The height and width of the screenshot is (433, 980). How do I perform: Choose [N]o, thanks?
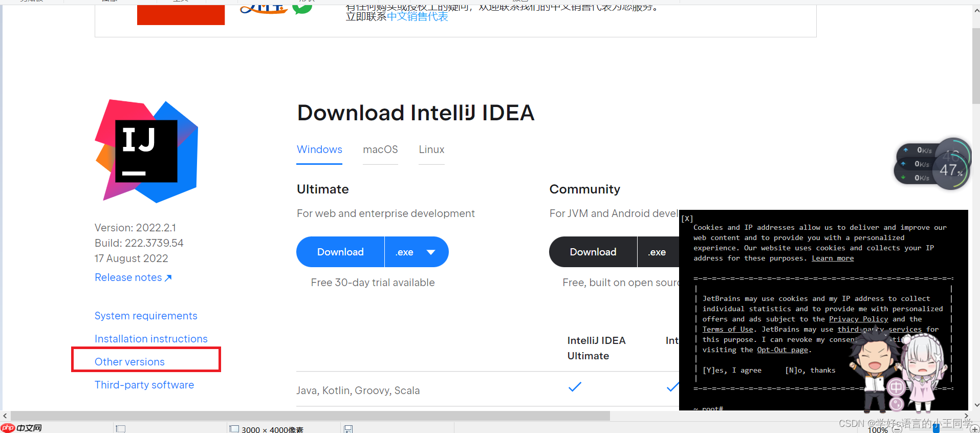[810, 371]
